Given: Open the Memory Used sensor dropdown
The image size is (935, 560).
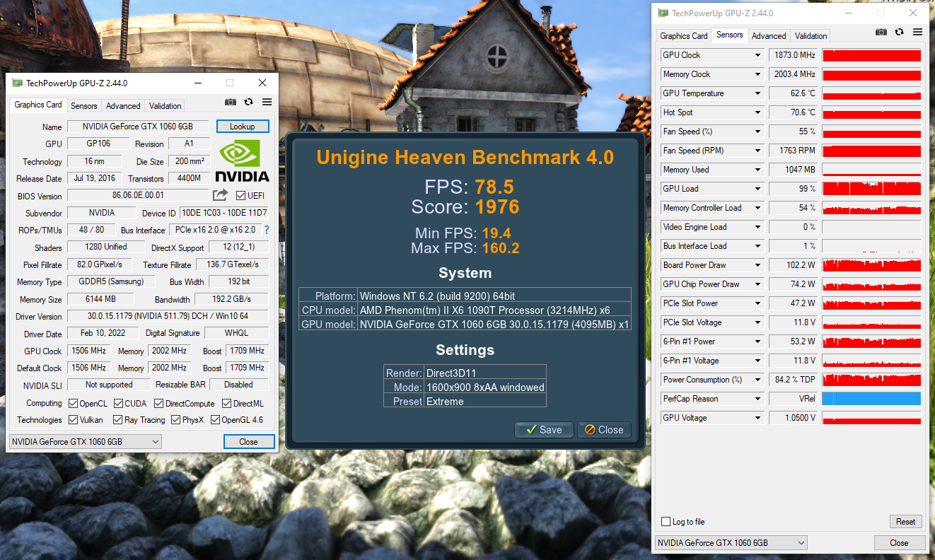Looking at the screenshot, I should click(757, 170).
